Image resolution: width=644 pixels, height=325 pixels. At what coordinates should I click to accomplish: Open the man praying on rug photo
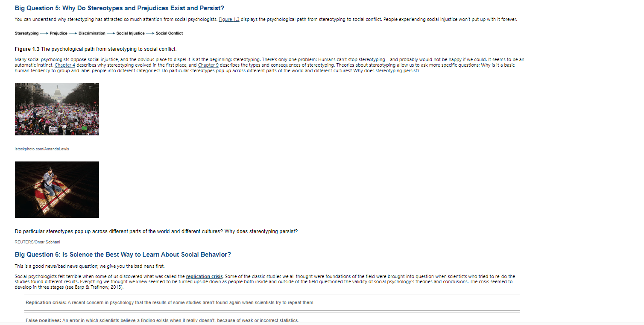tap(57, 190)
